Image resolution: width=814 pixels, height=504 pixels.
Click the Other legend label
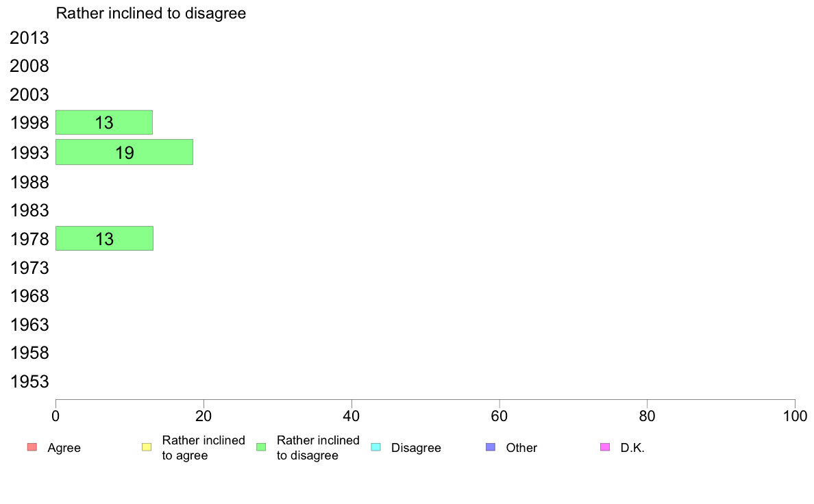(521, 447)
